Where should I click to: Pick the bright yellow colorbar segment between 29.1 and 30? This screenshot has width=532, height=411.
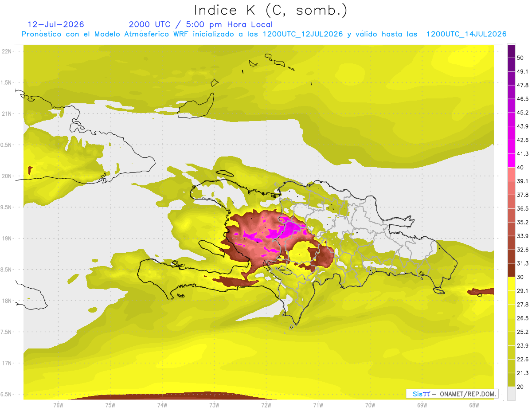coord(511,284)
